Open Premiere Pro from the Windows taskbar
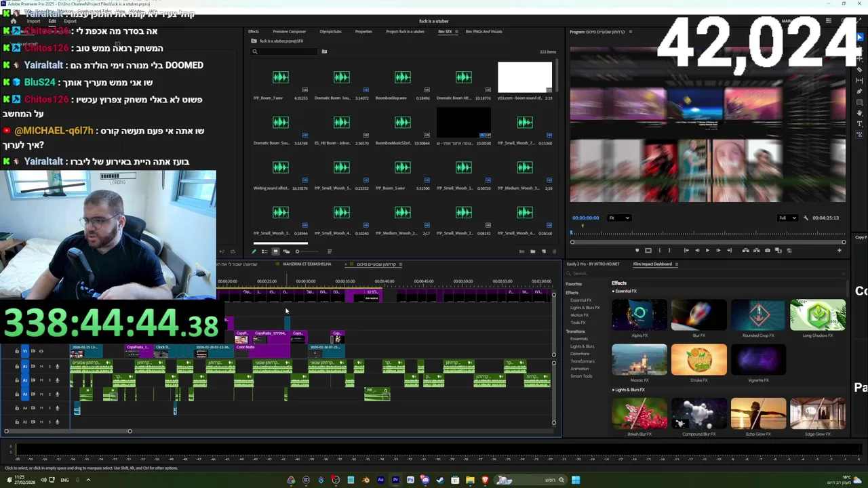The width and height of the screenshot is (868, 488). point(395,480)
